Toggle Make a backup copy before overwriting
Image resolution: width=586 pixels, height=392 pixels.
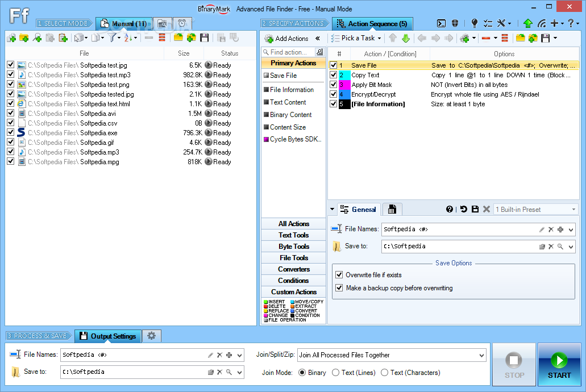coord(339,287)
